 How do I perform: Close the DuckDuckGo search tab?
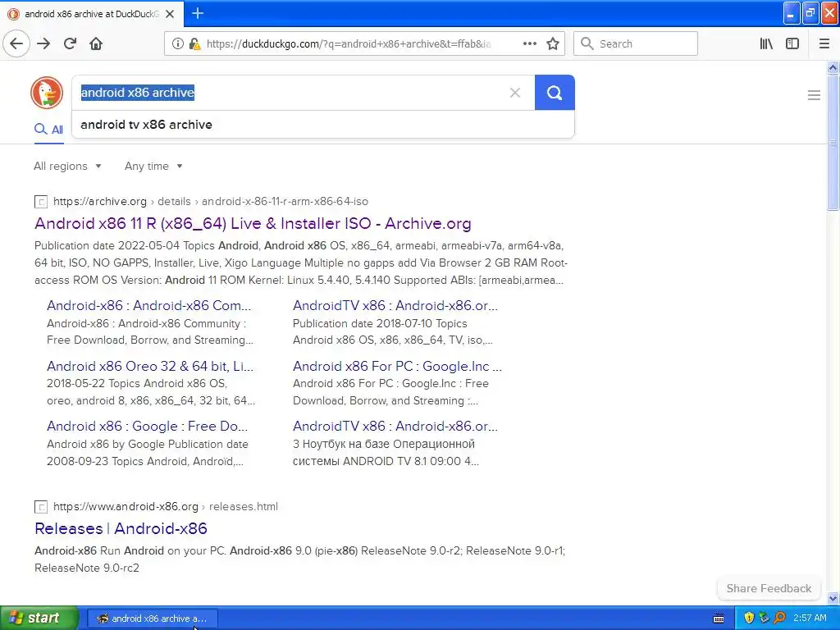click(x=170, y=14)
